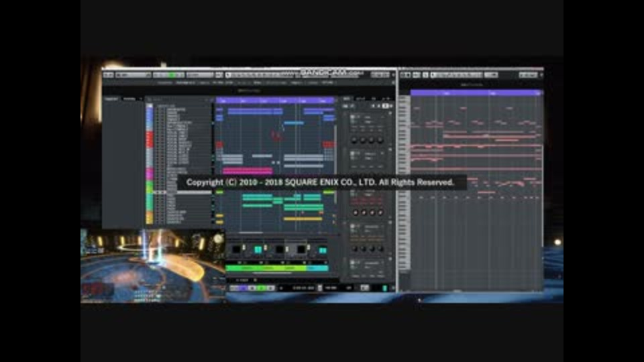Click the tempo value in the transport bar

(331, 288)
